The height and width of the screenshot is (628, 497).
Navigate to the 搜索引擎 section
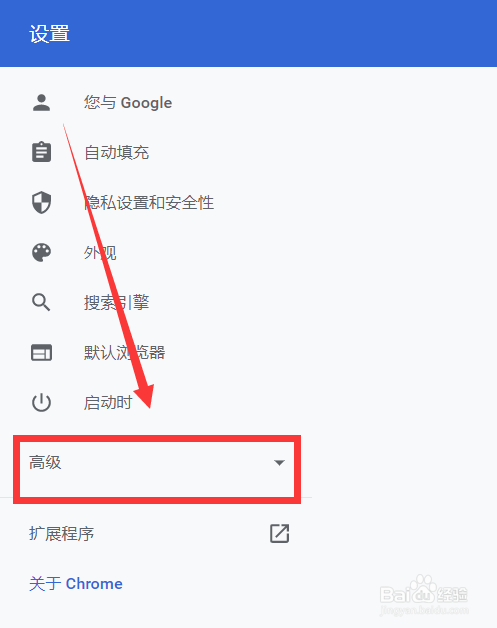(x=117, y=302)
